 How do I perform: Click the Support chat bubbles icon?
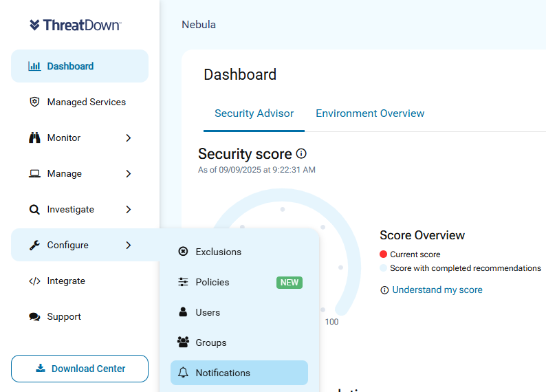point(34,317)
